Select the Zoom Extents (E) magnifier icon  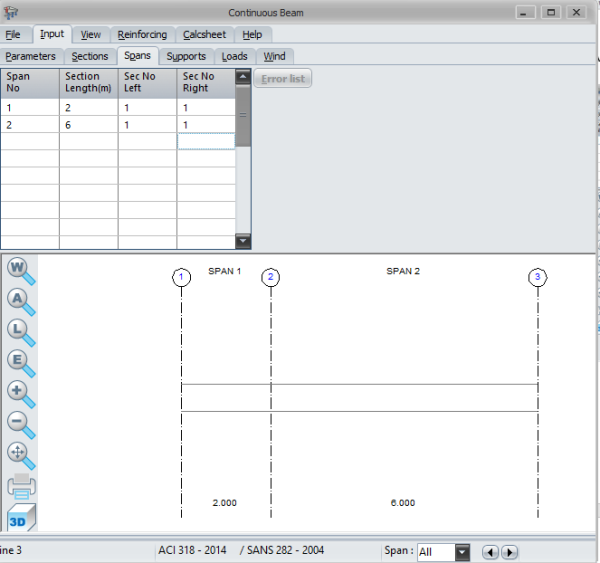coord(20,362)
